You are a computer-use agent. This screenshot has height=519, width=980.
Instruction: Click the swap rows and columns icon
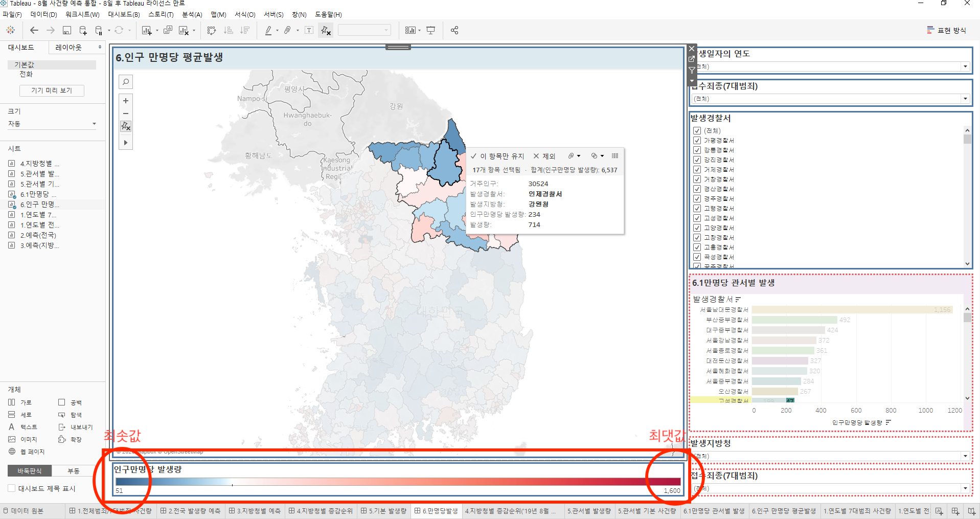pyautogui.click(x=212, y=30)
